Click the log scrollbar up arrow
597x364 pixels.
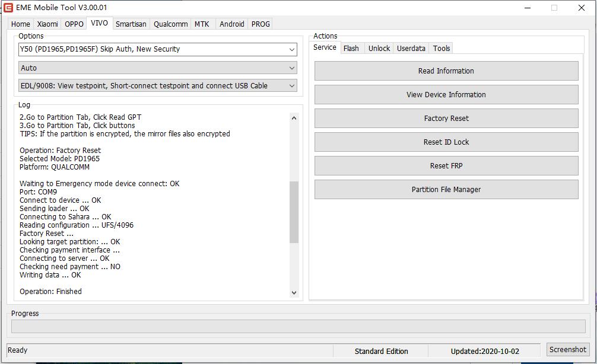[294, 118]
